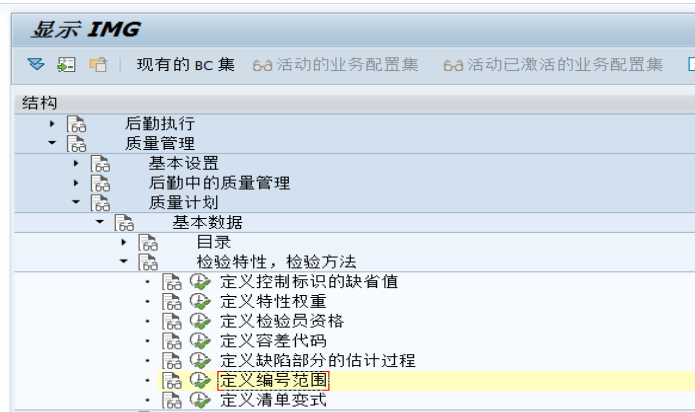This screenshot has height=412, width=695.
Task: Click 活动已激活的业务配置集 button
Action: point(553,65)
